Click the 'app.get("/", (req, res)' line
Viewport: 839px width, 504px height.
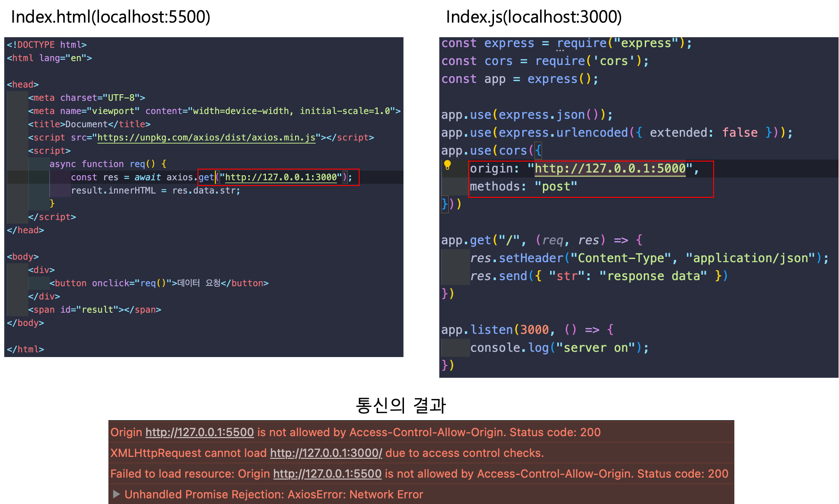(542, 240)
